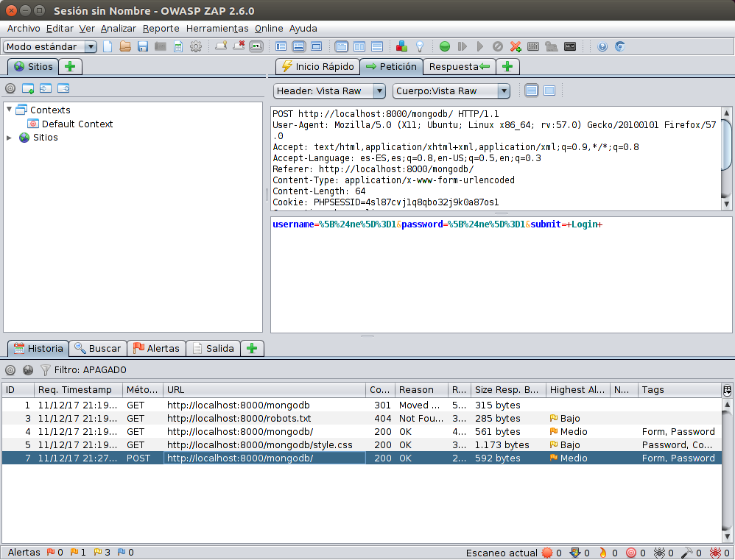Click the cassette tape icon in toolbar
Screen dimensions: 735x560
point(570,46)
